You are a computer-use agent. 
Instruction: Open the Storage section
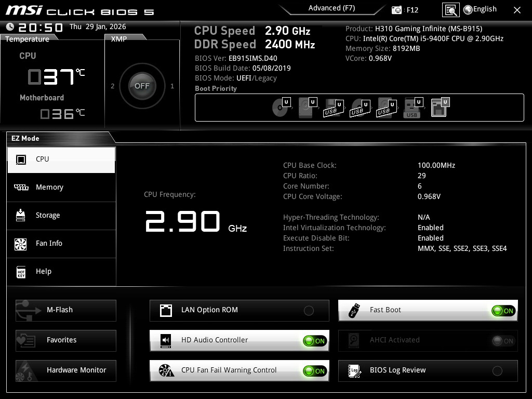click(61, 216)
